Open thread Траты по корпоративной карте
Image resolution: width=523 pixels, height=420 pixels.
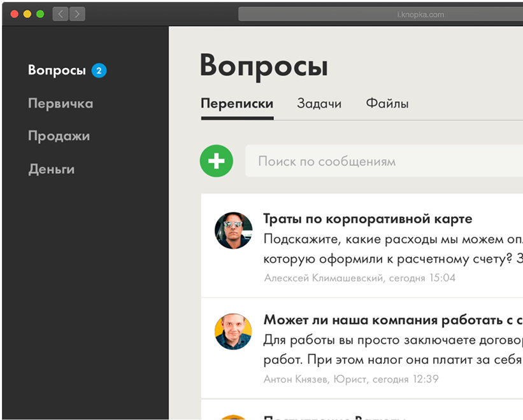(x=368, y=219)
